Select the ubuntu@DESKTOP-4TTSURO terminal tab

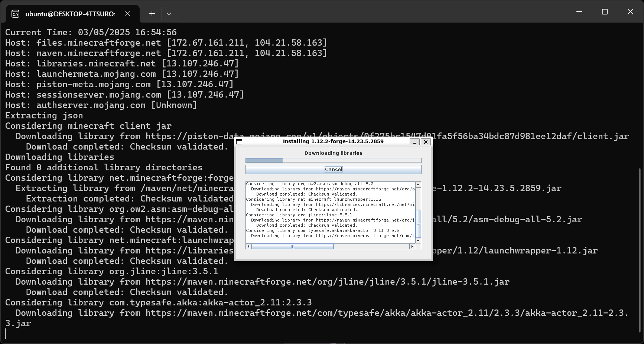point(72,14)
